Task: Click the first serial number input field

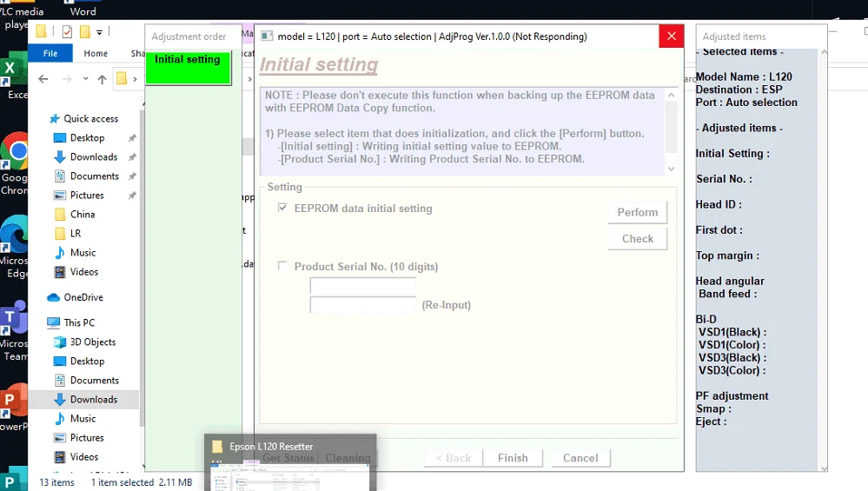Action: [362, 286]
